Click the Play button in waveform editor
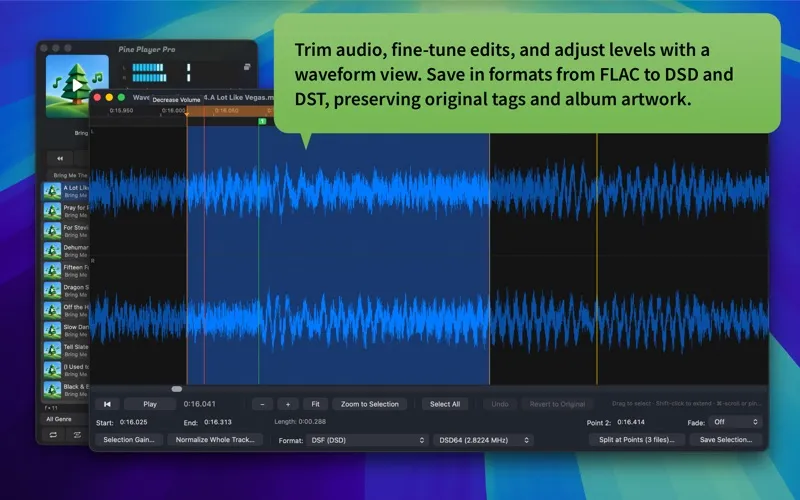This screenshot has width=800, height=500. coord(150,404)
